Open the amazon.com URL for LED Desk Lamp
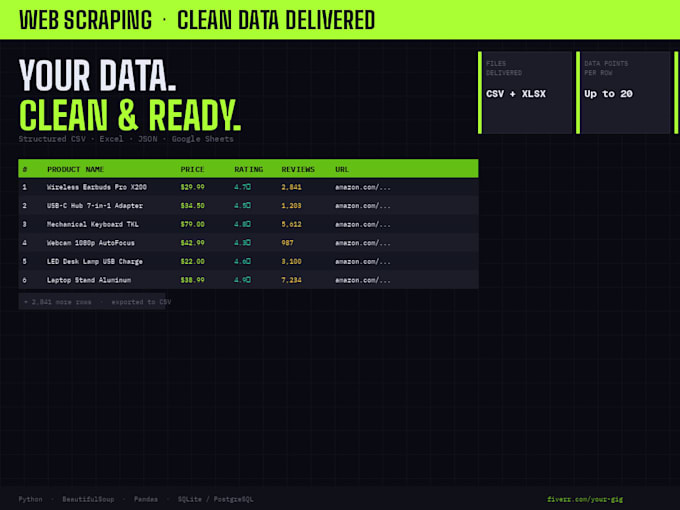The height and width of the screenshot is (510, 680). pyautogui.click(x=363, y=262)
